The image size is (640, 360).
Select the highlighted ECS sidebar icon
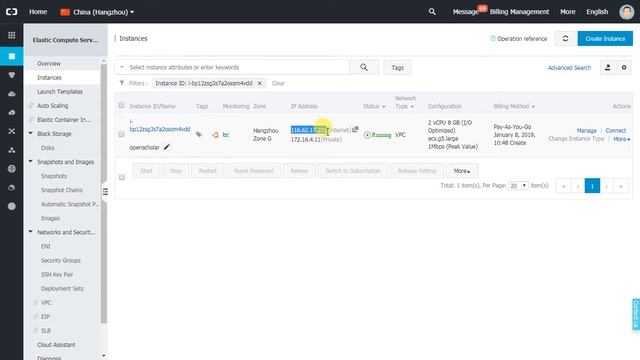[x=11, y=56]
